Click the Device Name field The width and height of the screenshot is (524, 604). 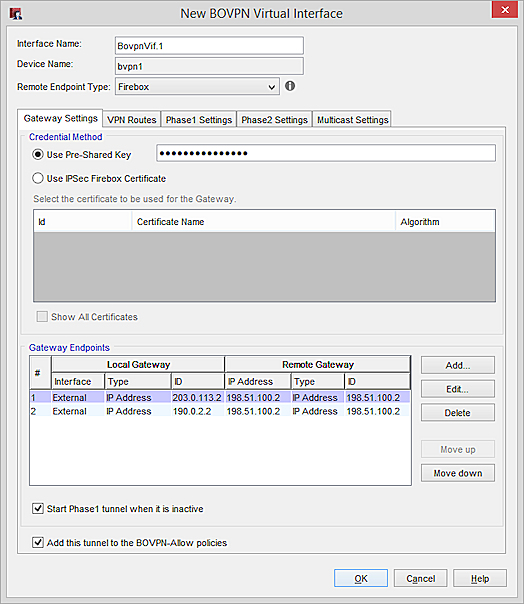209,66
